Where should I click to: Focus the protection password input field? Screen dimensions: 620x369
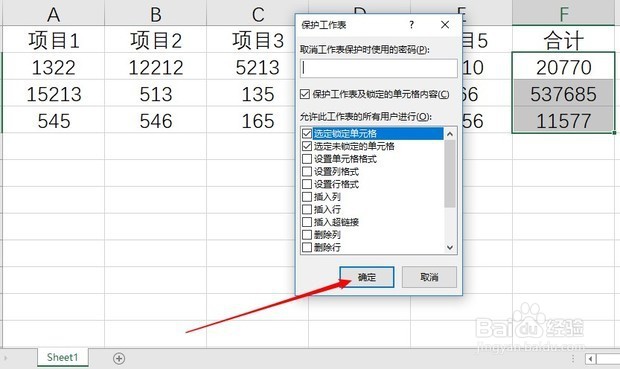pos(378,68)
